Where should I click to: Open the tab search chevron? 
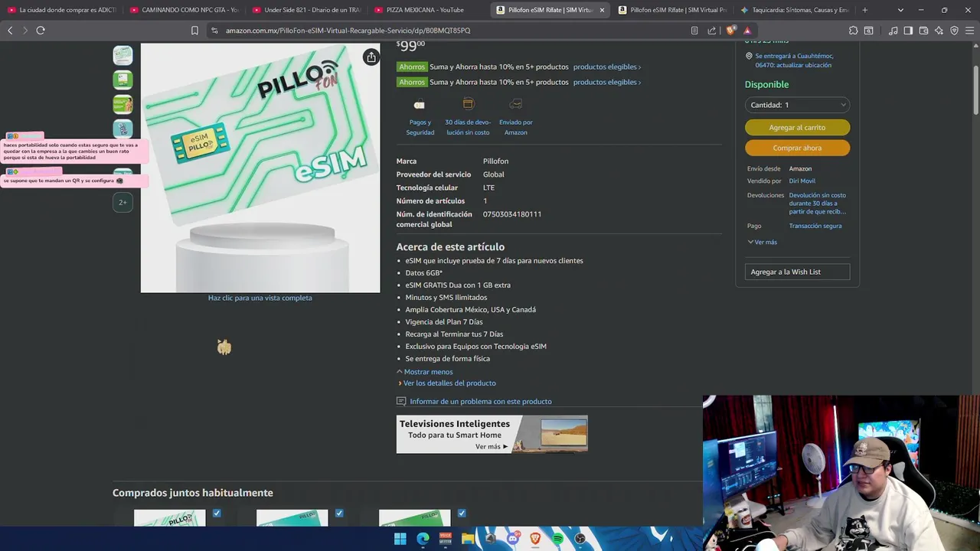[900, 10]
